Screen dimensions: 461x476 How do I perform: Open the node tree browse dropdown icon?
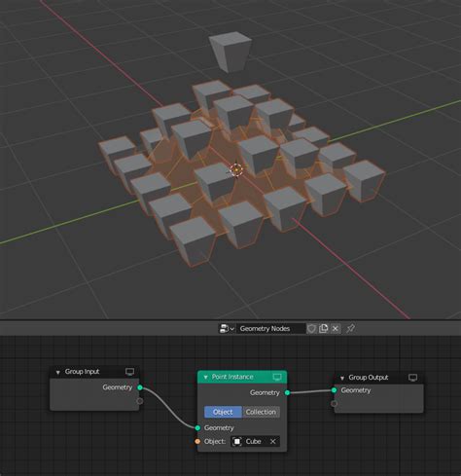pos(227,329)
